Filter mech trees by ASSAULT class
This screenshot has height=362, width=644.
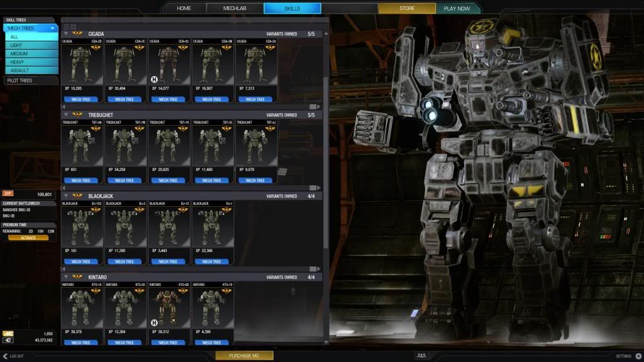pos(31,70)
